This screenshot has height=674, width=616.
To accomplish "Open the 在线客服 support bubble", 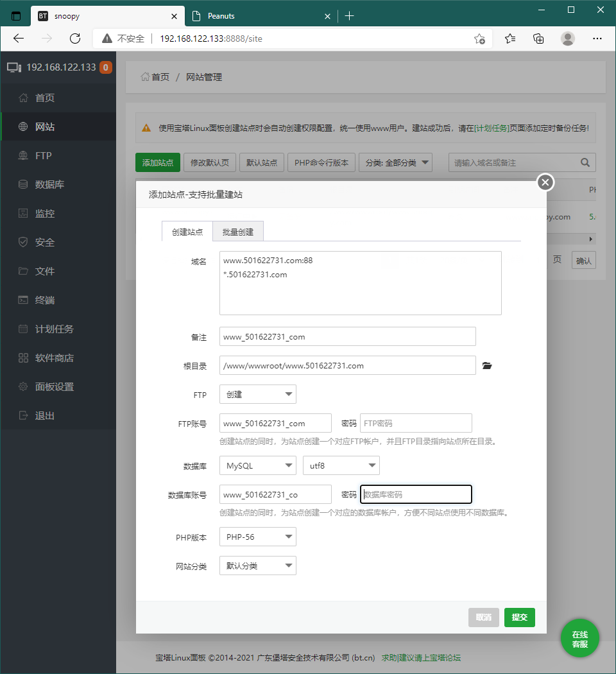I will 579,639.
